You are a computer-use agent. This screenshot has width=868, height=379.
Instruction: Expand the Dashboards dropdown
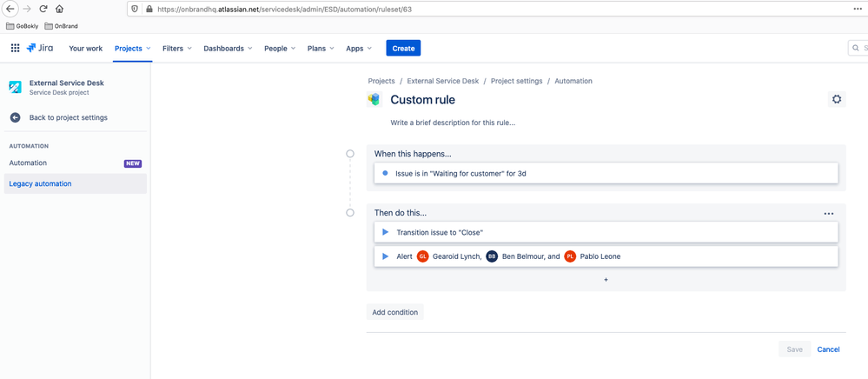point(228,48)
